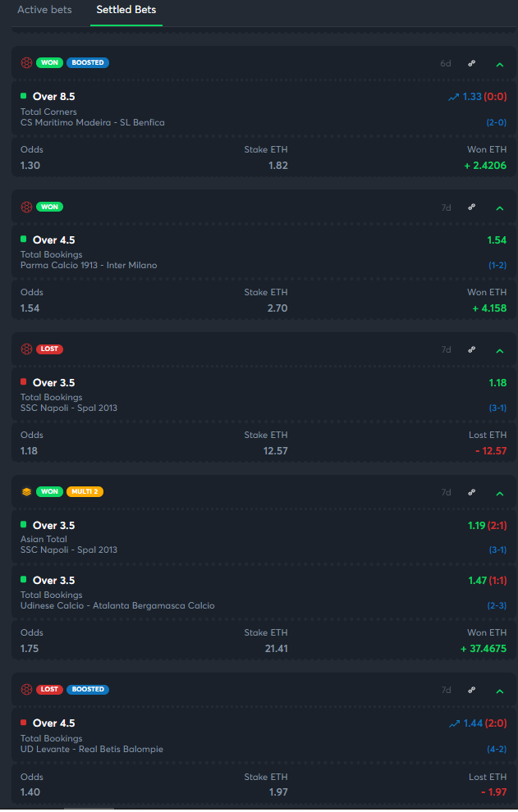Switch to the Active bets tab
Viewport: 518px width, 812px height.
point(44,10)
